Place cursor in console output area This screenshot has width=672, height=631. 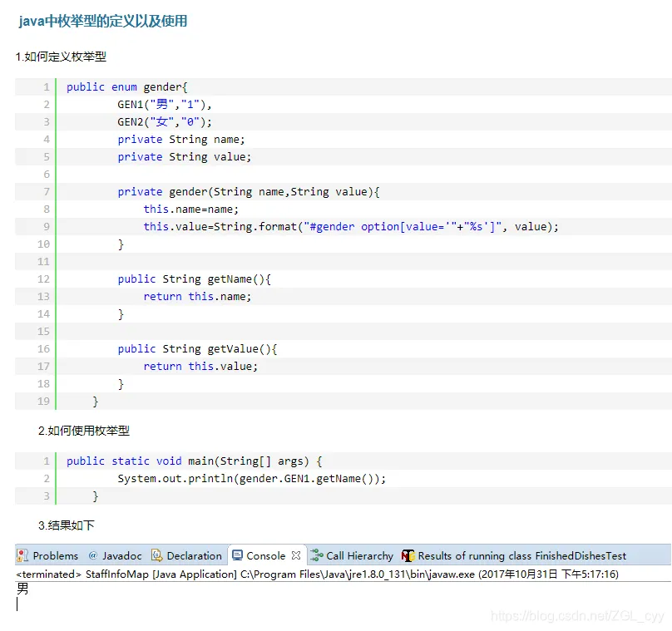tap(343, 605)
